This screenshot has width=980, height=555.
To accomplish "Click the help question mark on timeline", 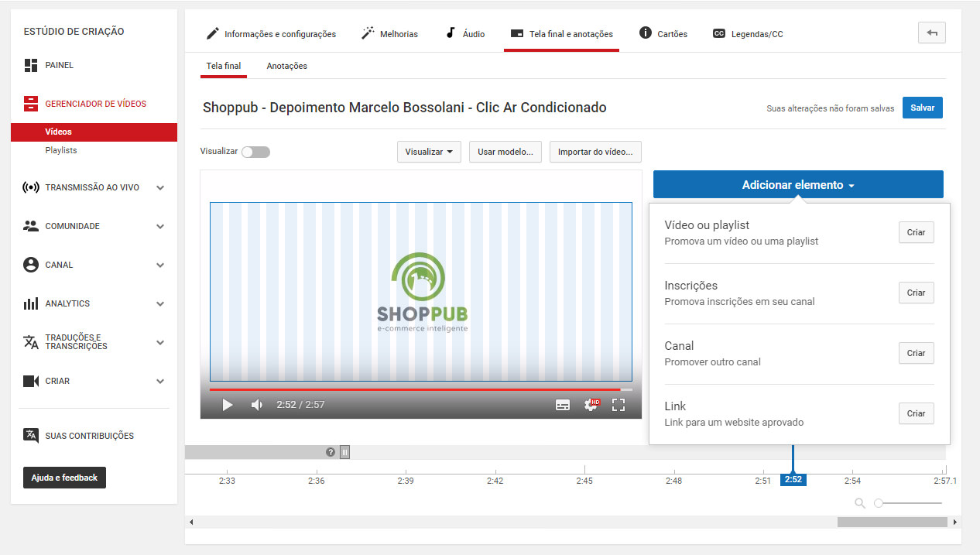I will [x=331, y=452].
